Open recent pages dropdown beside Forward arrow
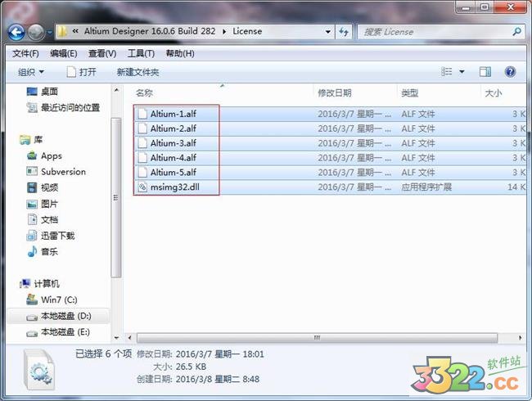Viewport: 532px width, 401px height. tap(50, 33)
